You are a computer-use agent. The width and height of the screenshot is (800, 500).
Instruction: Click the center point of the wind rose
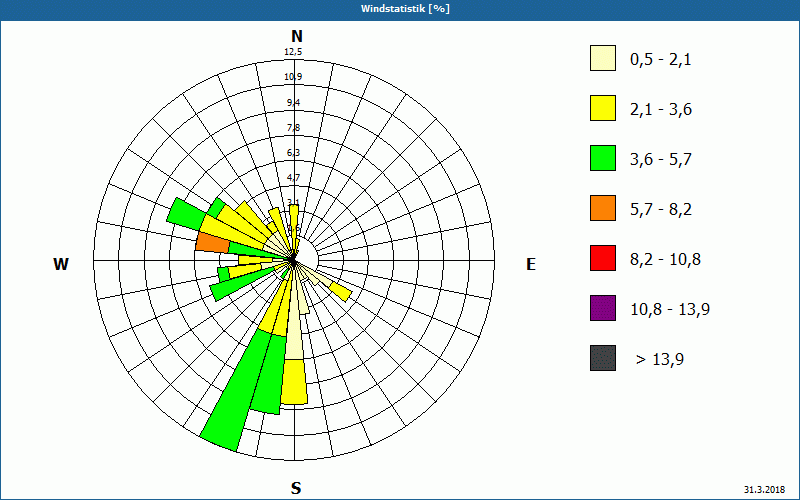(x=293, y=261)
